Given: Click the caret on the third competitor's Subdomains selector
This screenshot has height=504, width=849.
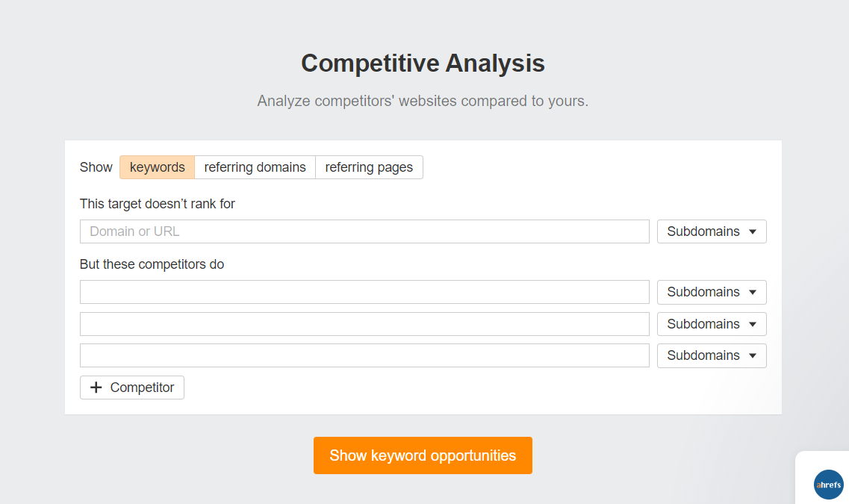Looking at the screenshot, I should (x=753, y=355).
